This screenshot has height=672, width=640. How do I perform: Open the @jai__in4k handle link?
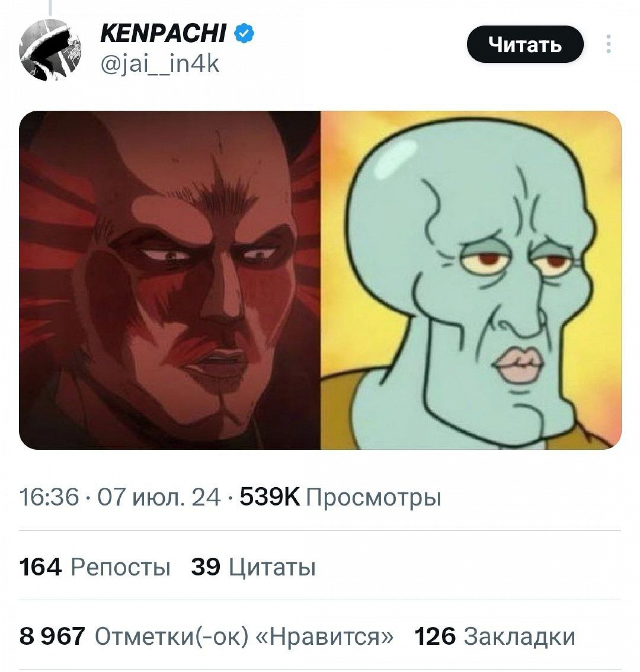tap(160, 64)
